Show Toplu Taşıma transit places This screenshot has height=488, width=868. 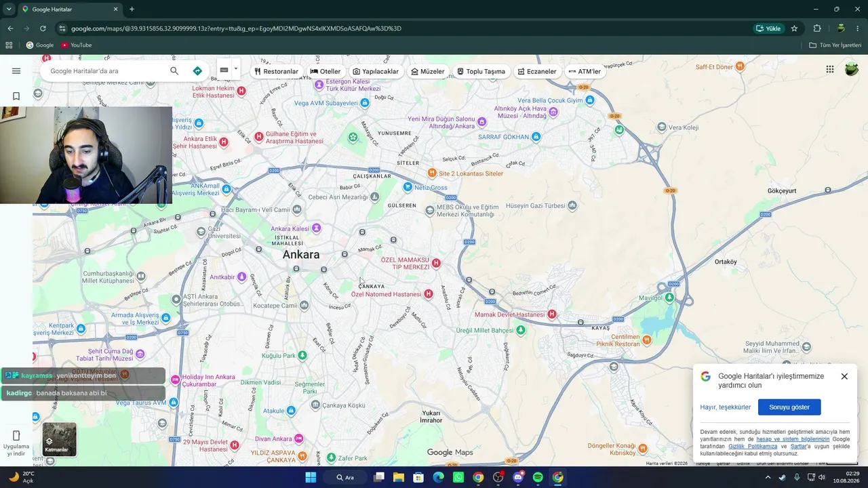[x=481, y=71]
